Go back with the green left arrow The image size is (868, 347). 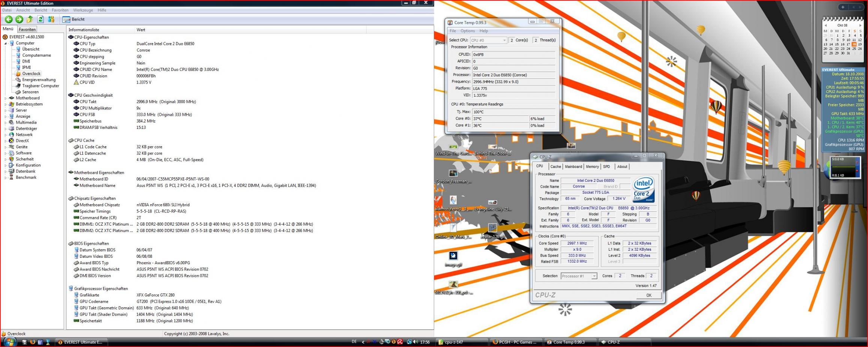pyautogui.click(x=9, y=19)
